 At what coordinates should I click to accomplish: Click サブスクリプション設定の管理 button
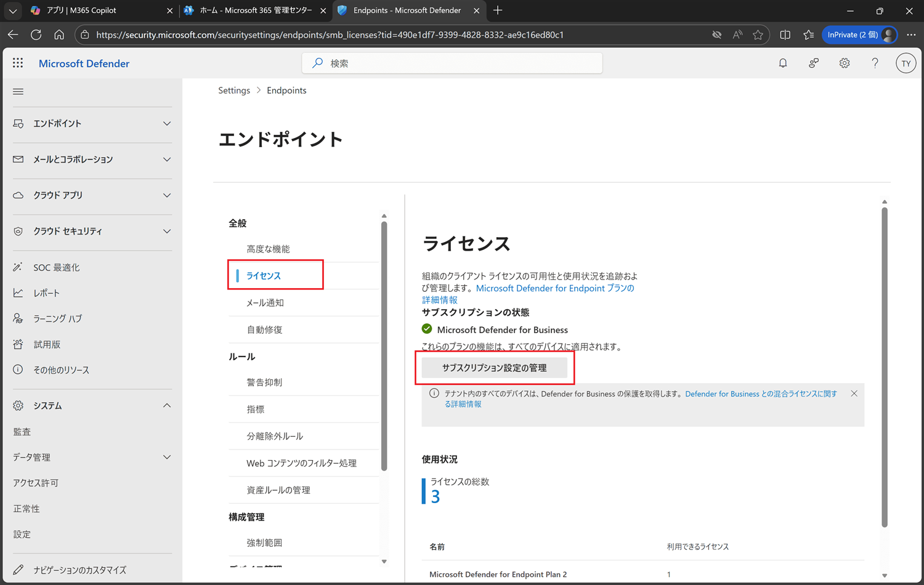coord(494,368)
